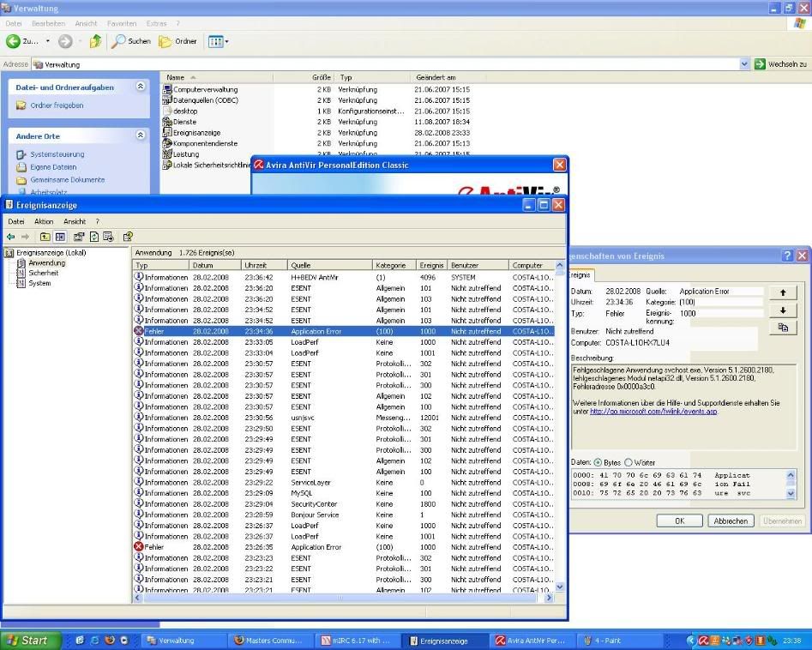Open the Properties icon in Ereignisanzeige toolbar
The width and height of the screenshot is (812, 650).
coord(79,237)
